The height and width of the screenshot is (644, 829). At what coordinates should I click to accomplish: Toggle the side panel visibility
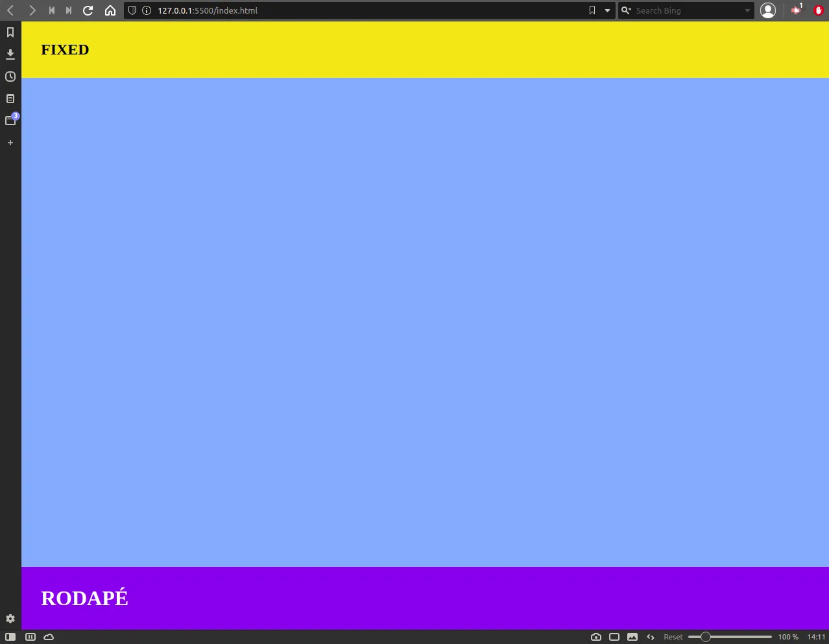10,637
